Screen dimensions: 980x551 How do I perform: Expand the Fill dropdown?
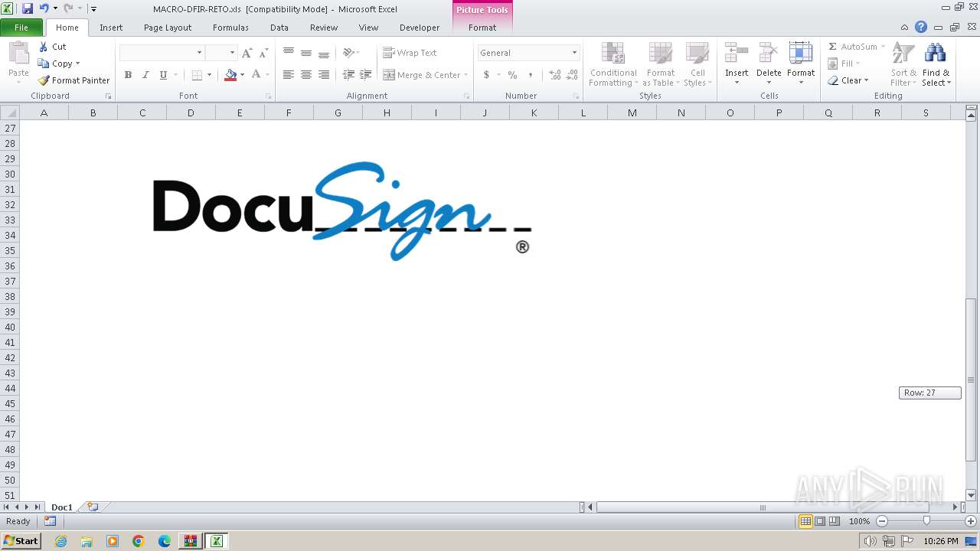[857, 64]
